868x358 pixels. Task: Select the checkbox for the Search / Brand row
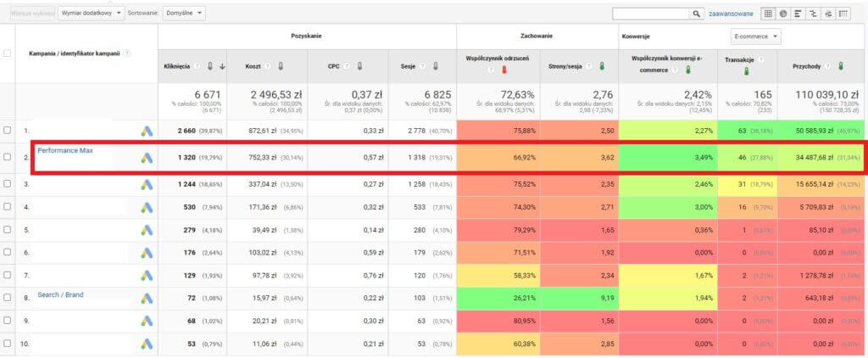coord(8,298)
